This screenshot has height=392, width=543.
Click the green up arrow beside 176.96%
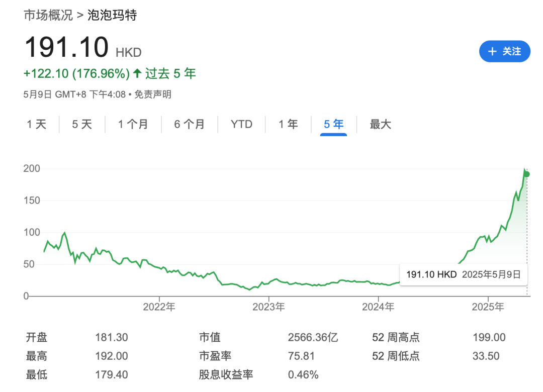pyautogui.click(x=137, y=74)
